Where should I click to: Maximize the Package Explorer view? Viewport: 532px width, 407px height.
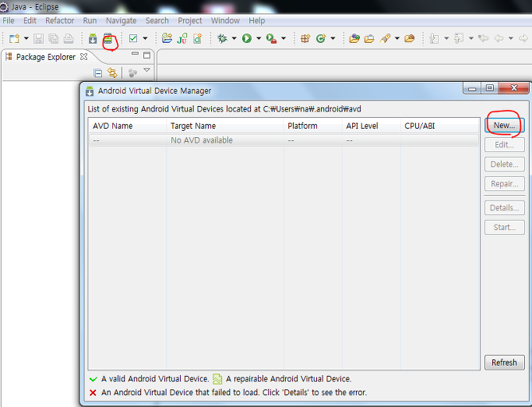coord(146,55)
